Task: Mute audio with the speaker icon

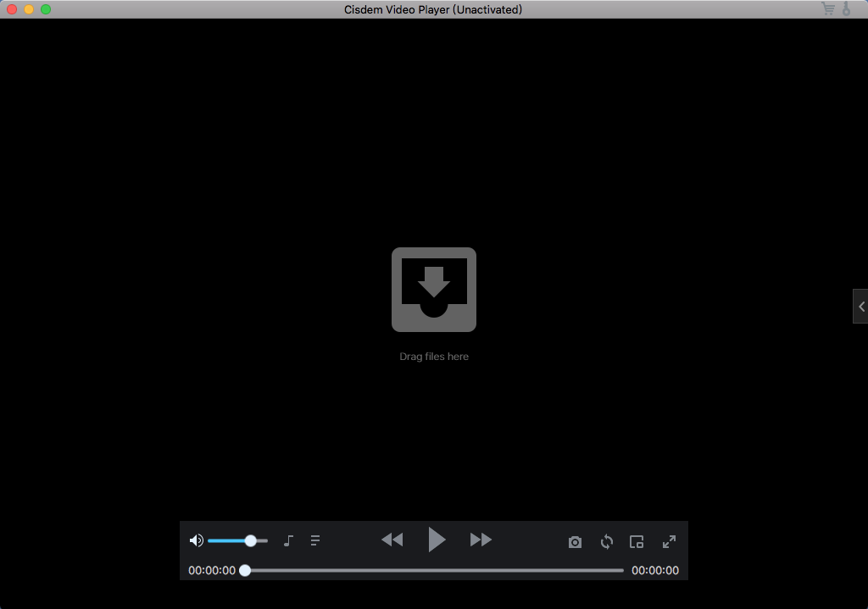Action: 196,540
